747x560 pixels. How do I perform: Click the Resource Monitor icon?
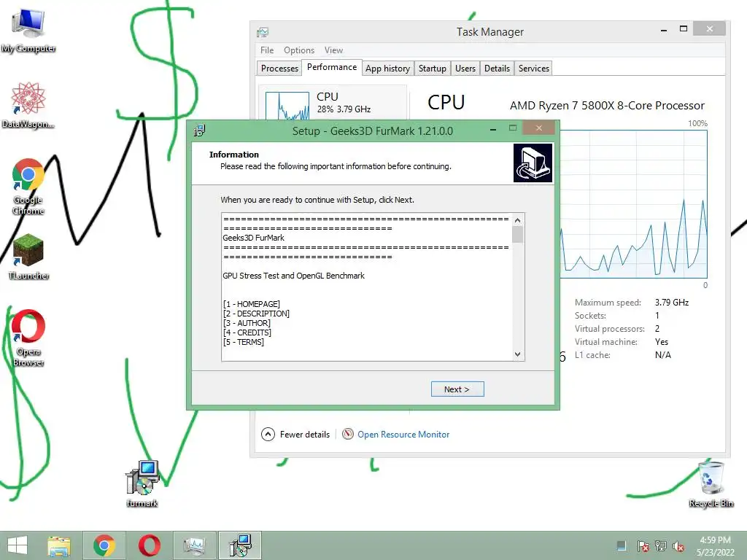[x=348, y=434]
